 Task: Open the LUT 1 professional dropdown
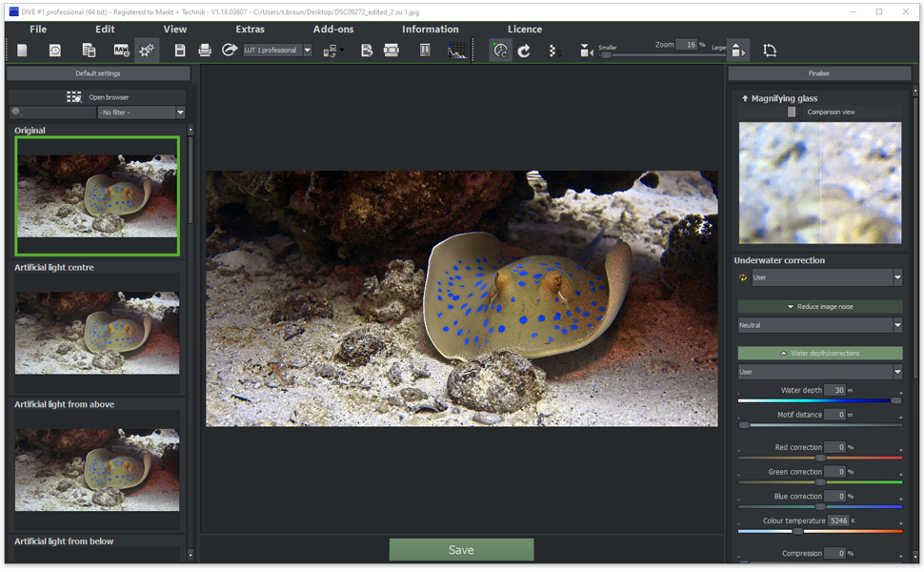click(x=277, y=51)
